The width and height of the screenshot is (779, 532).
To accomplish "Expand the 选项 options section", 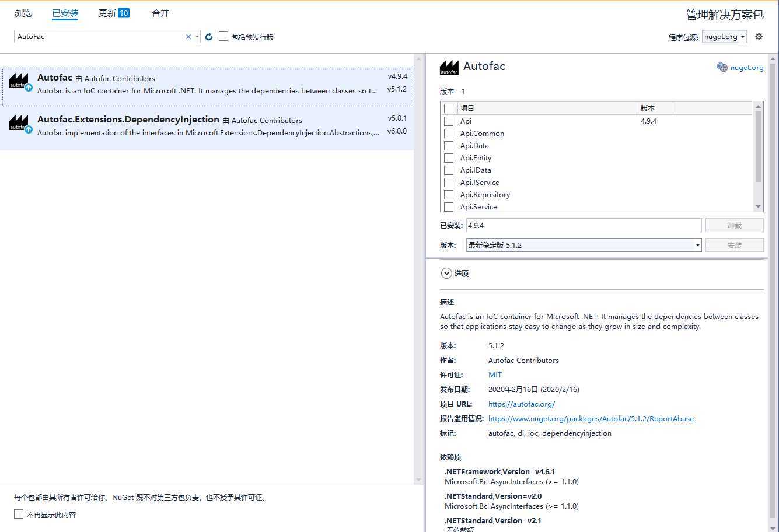I will (446, 273).
